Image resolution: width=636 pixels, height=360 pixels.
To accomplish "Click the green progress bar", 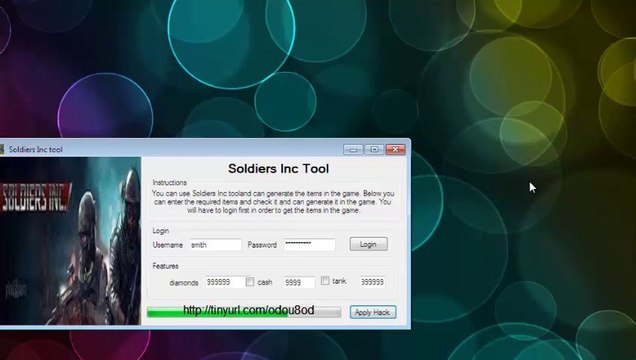I will click(x=244, y=312).
